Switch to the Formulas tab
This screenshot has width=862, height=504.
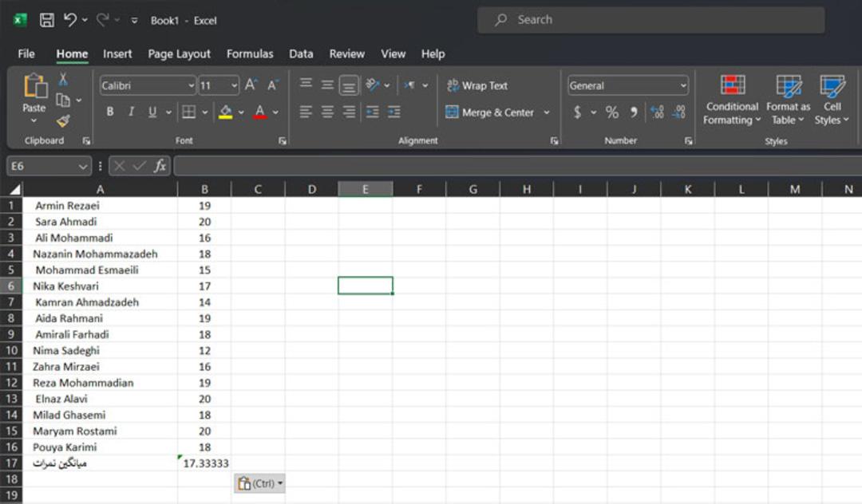coord(250,53)
